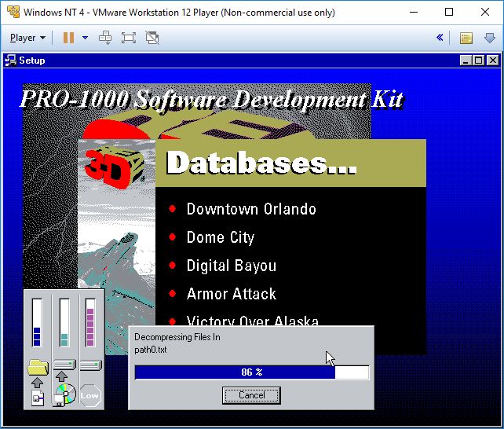The width and height of the screenshot is (504, 429).
Task: Pause the virtual machine
Action: point(68,38)
